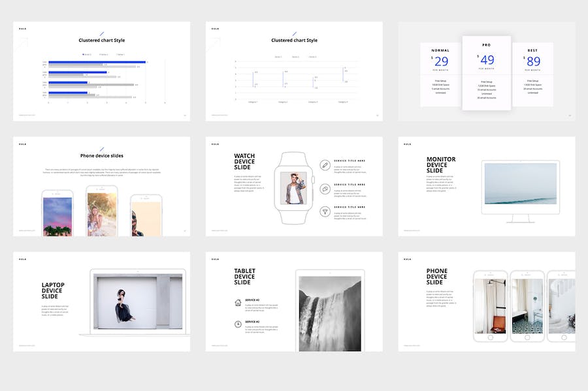588x391 pixels.
Task: Select the Normal $29 pricing card
Action: 440,74
